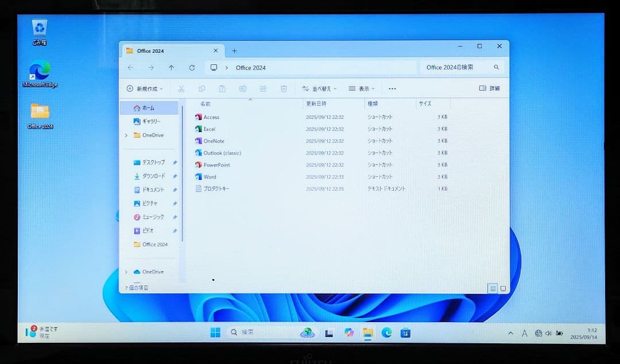Click inside the Office 2024 search box

(x=456, y=67)
